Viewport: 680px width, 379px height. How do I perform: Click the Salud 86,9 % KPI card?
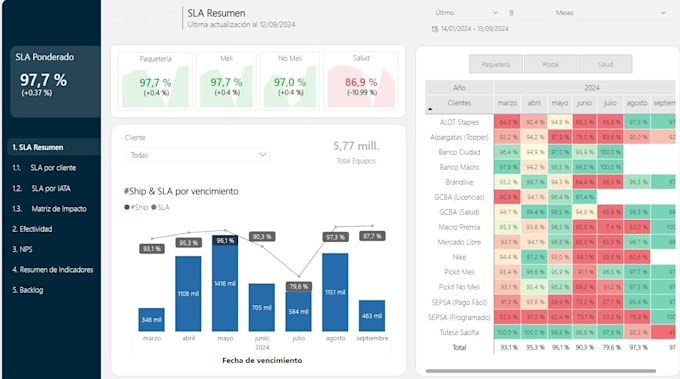(x=361, y=81)
